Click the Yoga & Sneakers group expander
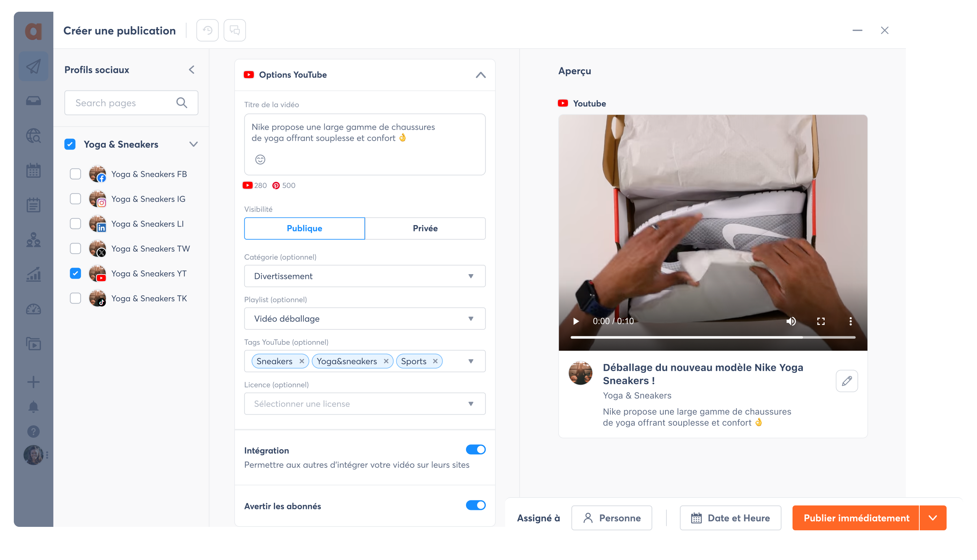Image resolution: width=977 pixels, height=560 pixels. click(193, 144)
